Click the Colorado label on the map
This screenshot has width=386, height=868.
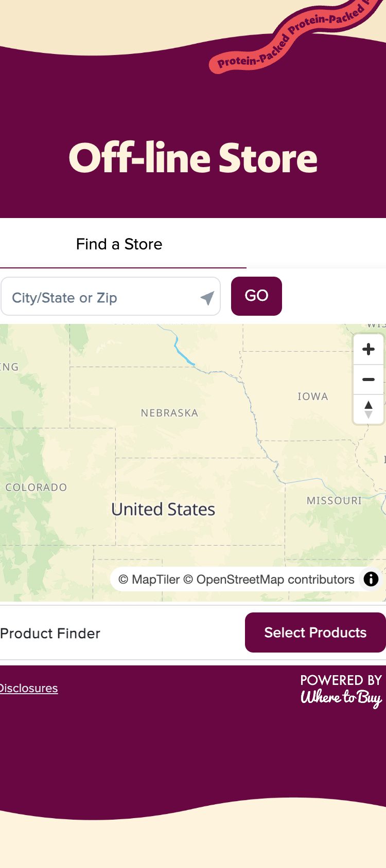click(x=36, y=487)
